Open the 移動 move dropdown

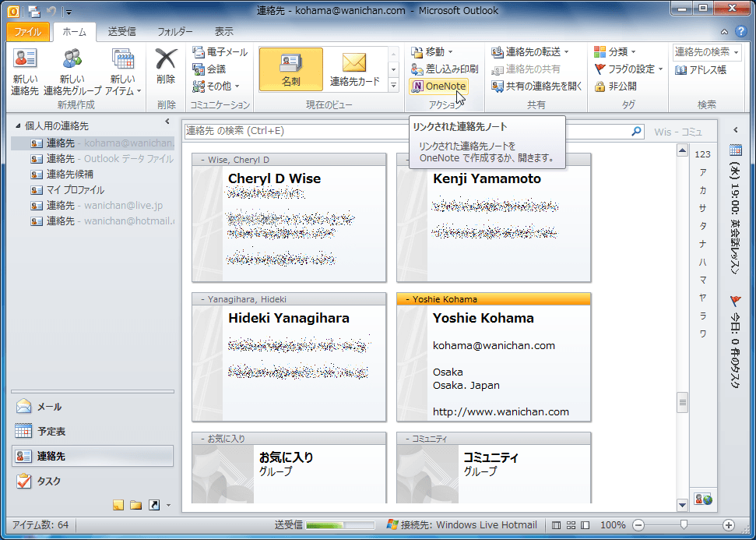(x=431, y=51)
